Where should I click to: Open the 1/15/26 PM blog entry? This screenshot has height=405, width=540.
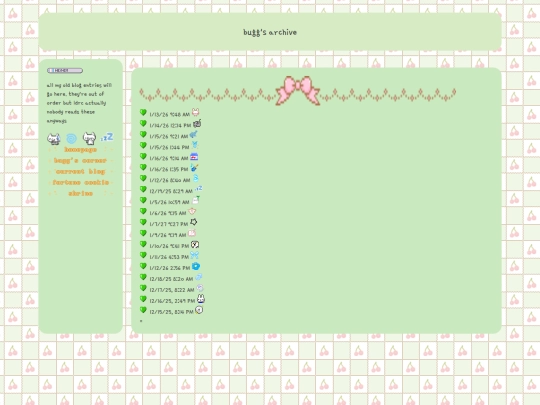pyautogui.click(x=169, y=147)
